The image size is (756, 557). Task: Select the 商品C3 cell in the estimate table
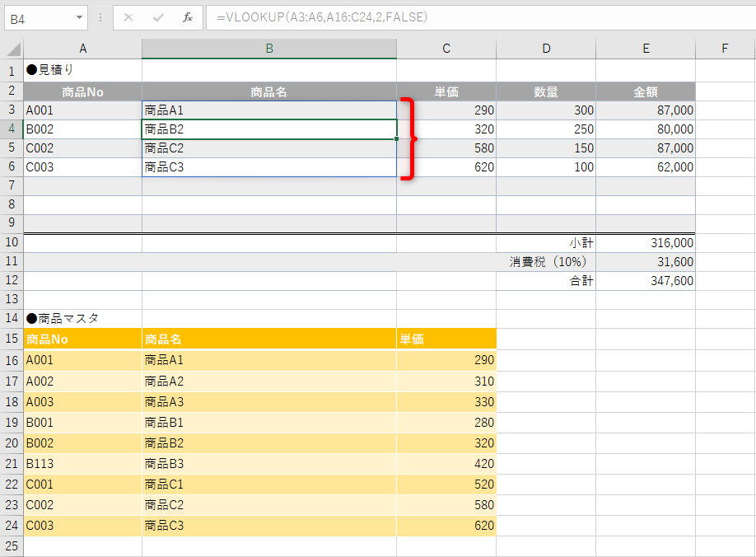point(268,166)
